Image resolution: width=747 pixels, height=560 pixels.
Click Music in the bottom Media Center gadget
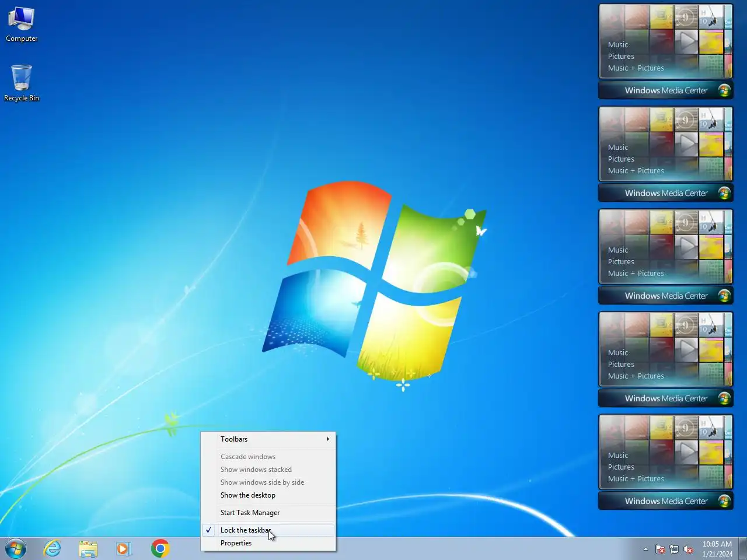(x=618, y=456)
